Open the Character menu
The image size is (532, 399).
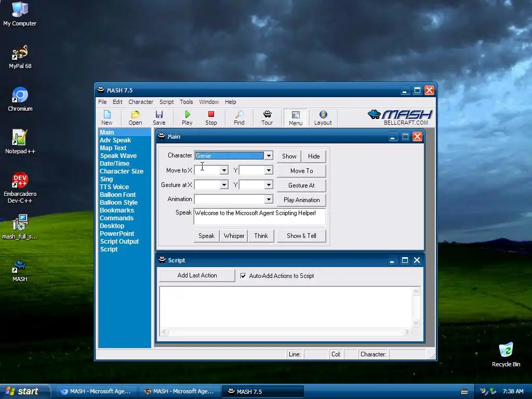pyautogui.click(x=141, y=102)
